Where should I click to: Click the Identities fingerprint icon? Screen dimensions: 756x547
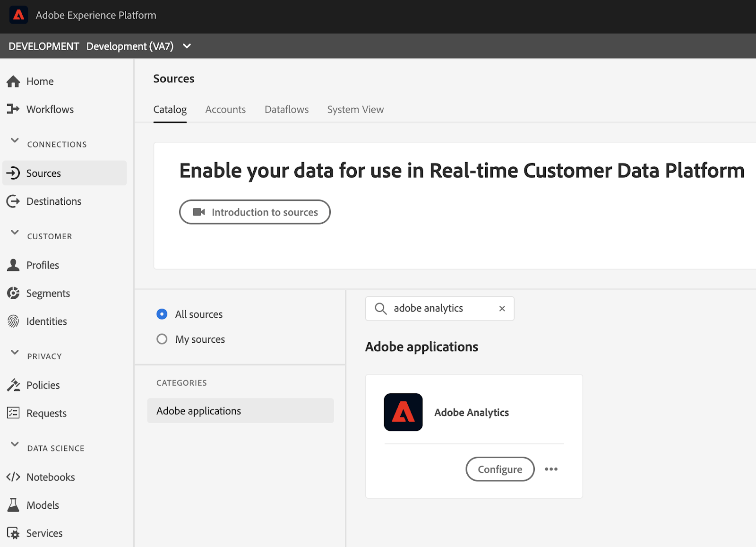(13, 321)
